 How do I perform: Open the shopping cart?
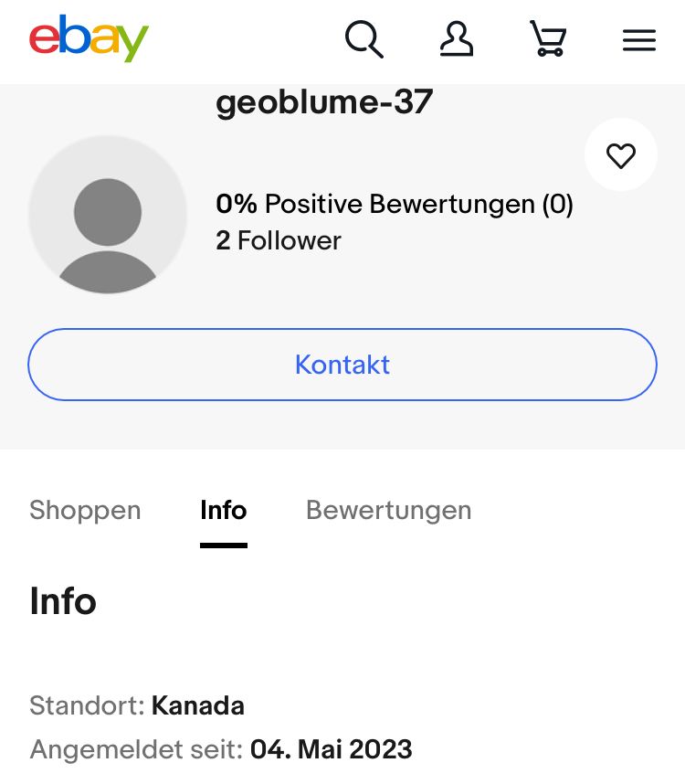click(548, 40)
